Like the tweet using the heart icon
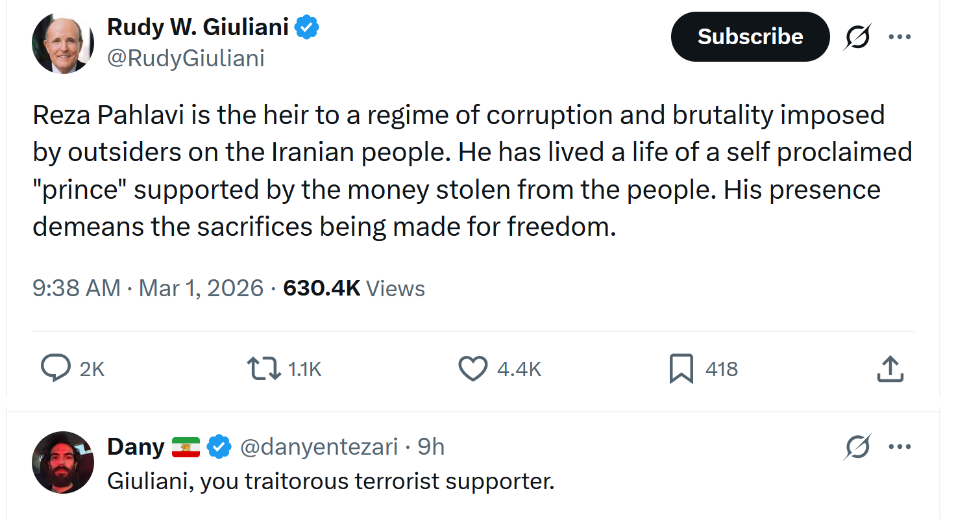Image resolution: width=980 pixels, height=519 pixels. tap(472, 368)
